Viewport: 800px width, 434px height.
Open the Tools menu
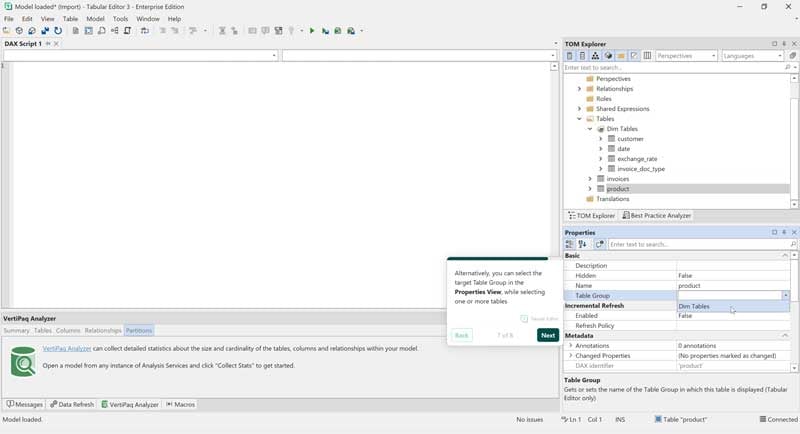point(120,19)
